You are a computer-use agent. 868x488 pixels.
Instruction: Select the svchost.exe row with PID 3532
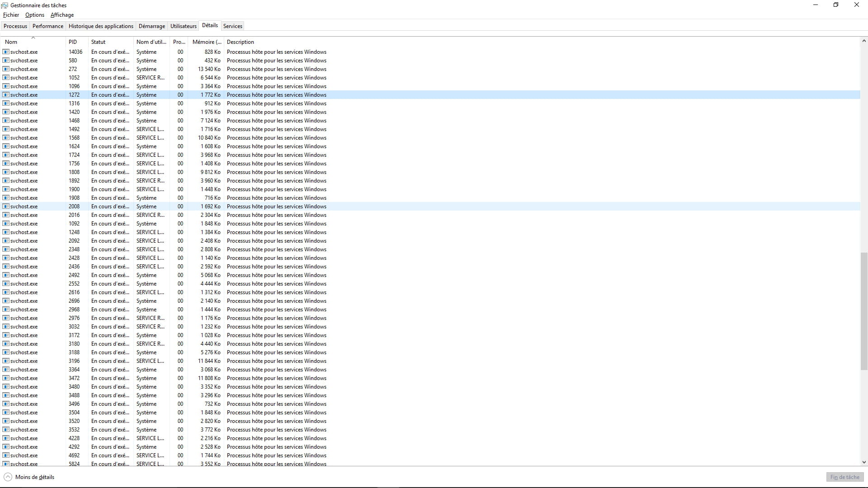click(181, 430)
